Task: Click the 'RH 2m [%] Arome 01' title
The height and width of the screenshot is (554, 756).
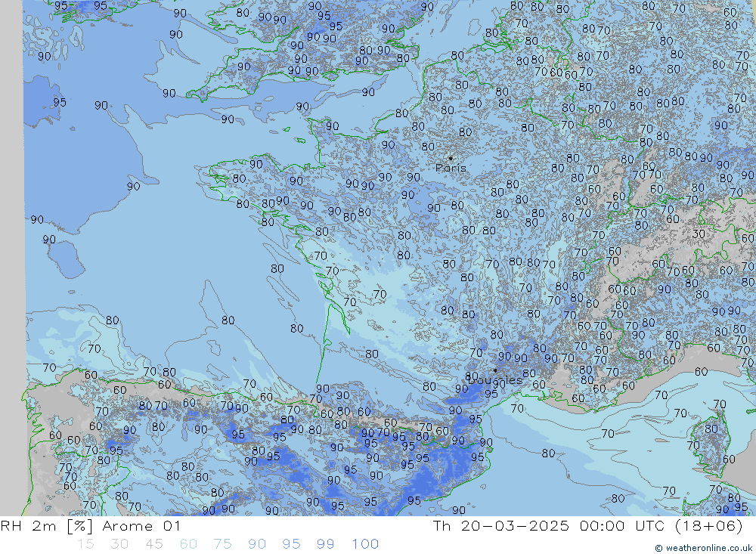Action: pyautogui.click(x=91, y=525)
